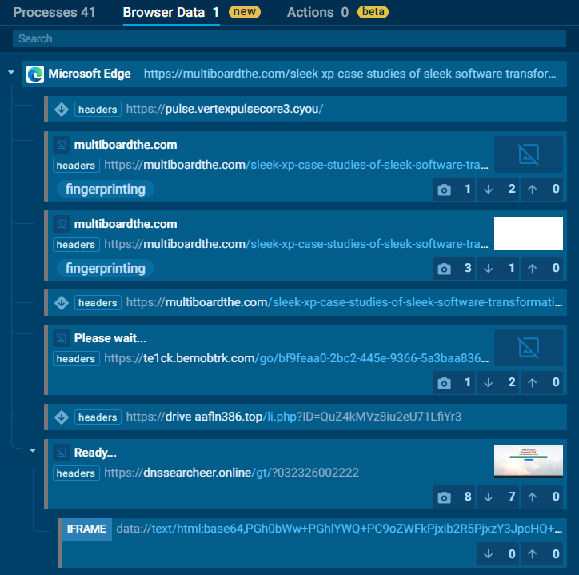579x575 pixels.
Task: Open headers for pulse.vertexpulsecore3.cyou
Action: [x=98, y=109]
